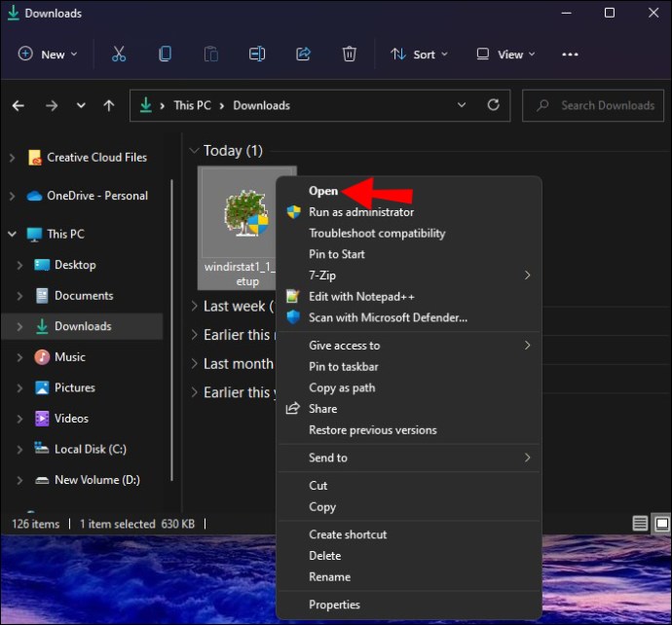
Task: Click the Cut scissors icon in toolbar
Action: pyautogui.click(x=119, y=55)
